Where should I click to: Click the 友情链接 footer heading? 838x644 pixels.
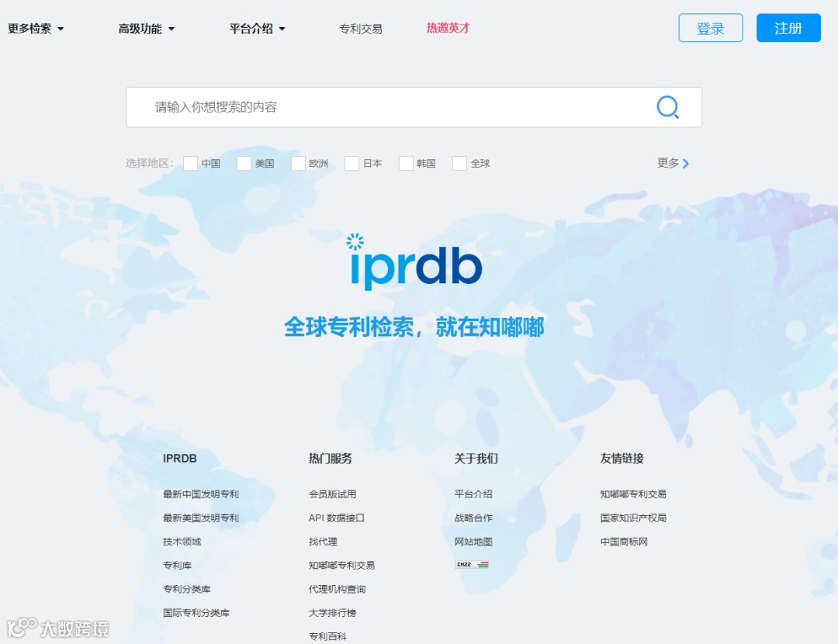(x=622, y=459)
